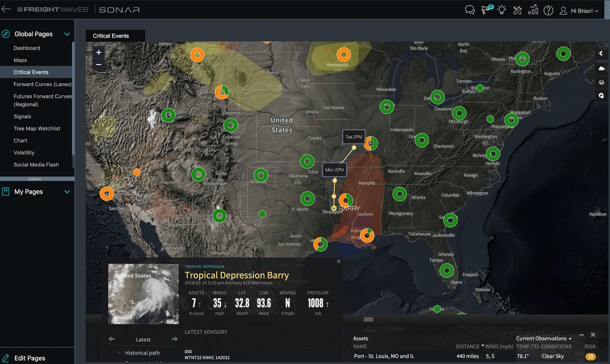This screenshot has height=364, width=610.
Task: Open the dolphin notifications icon with badge
Action: click(x=486, y=10)
